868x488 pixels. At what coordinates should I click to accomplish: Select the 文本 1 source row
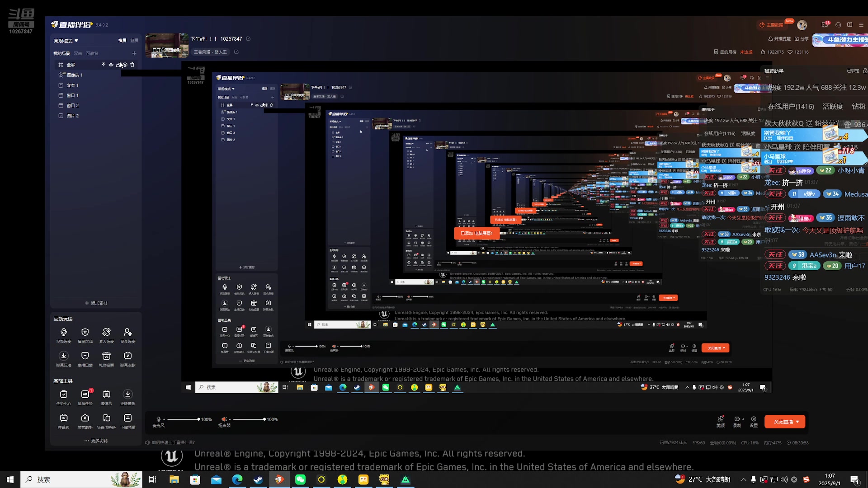(x=96, y=85)
